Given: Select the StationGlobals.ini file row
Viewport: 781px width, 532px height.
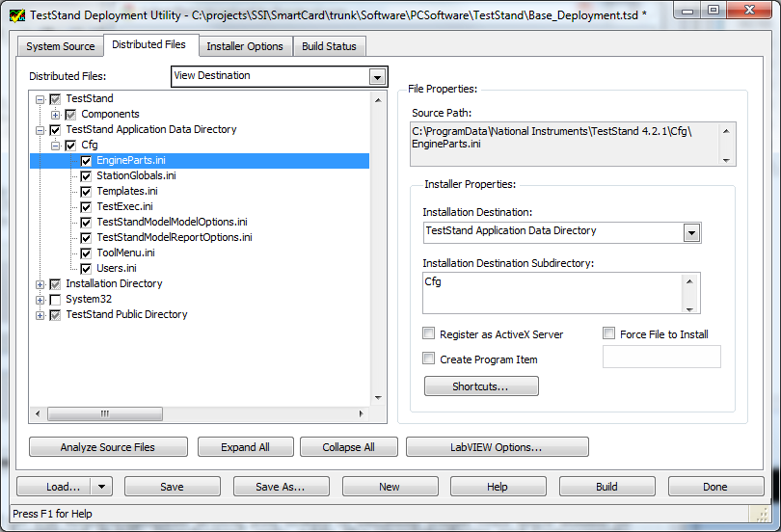Looking at the screenshot, I should (136, 175).
